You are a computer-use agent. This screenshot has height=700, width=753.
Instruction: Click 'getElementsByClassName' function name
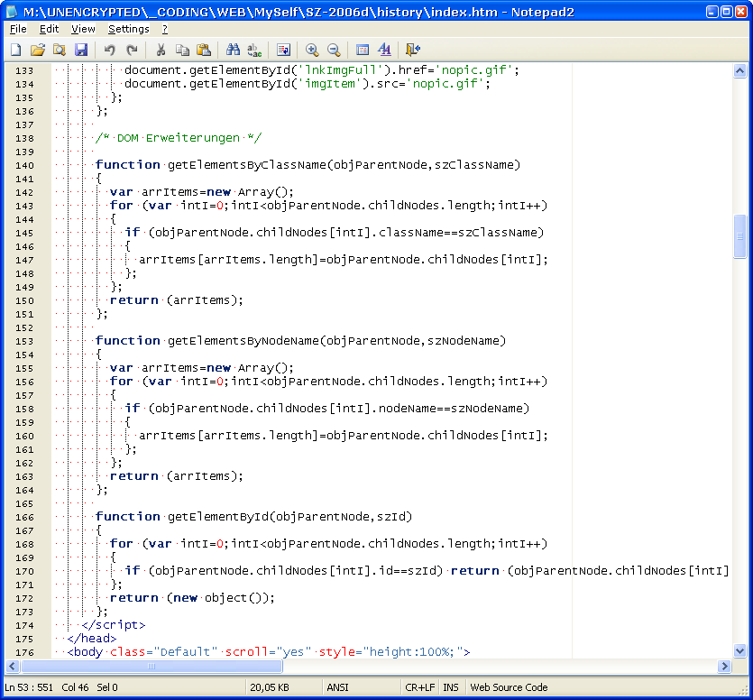[x=247, y=165]
